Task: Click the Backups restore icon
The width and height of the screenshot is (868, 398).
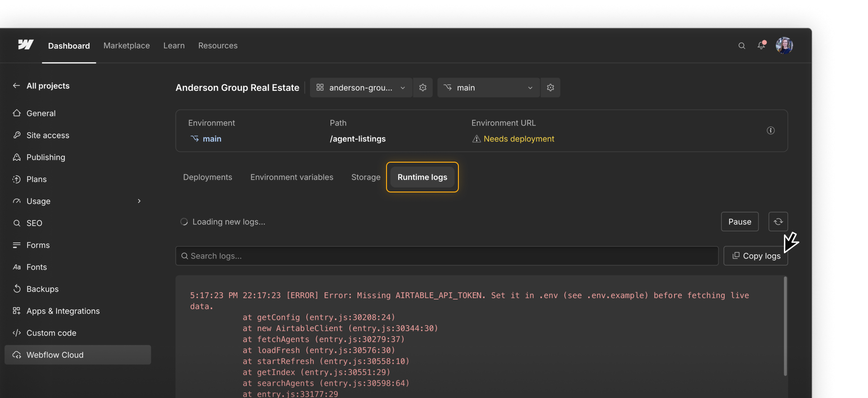Action: (x=17, y=289)
